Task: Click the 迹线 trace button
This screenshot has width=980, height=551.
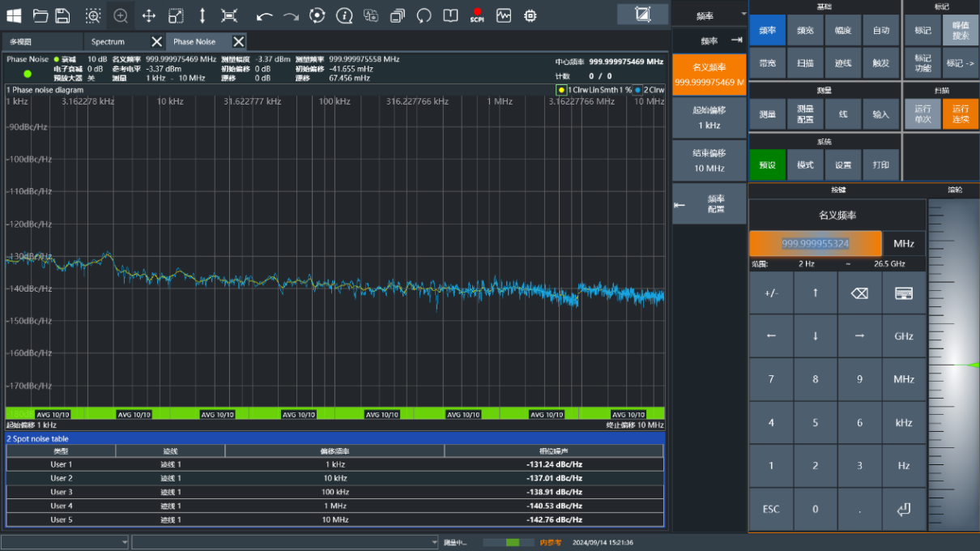Action: [843, 63]
